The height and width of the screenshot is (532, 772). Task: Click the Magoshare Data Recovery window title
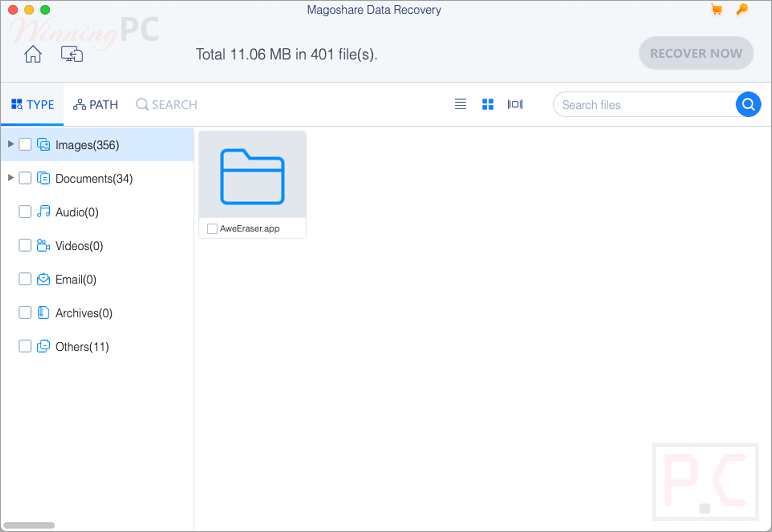(x=374, y=10)
